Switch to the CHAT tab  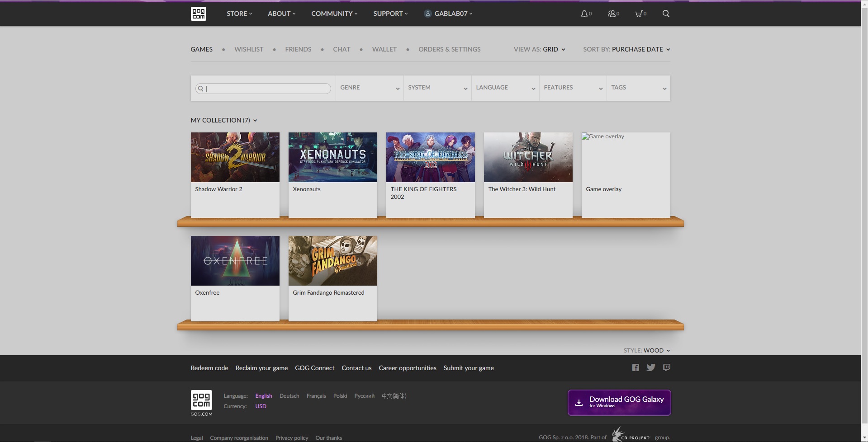point(342,49)
